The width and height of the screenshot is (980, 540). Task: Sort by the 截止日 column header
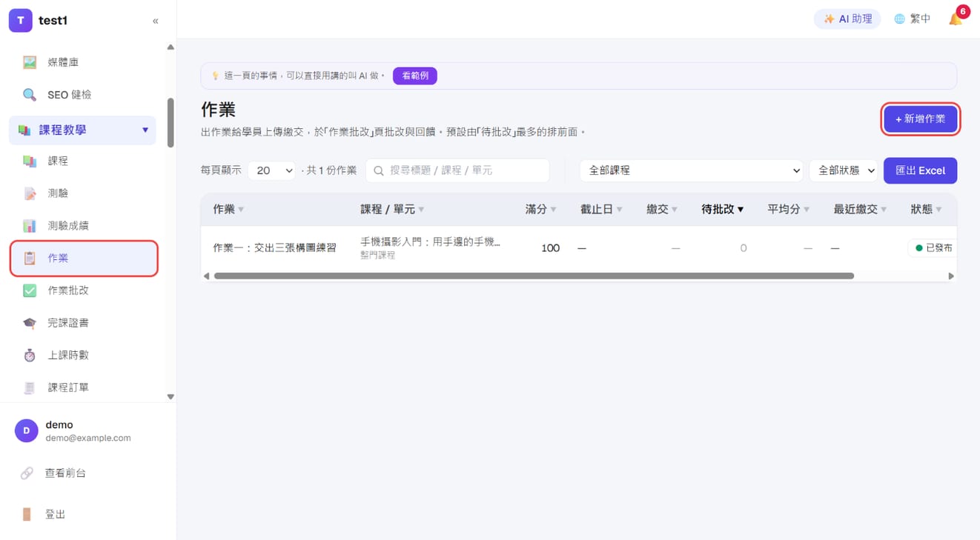tap(601, 210)
